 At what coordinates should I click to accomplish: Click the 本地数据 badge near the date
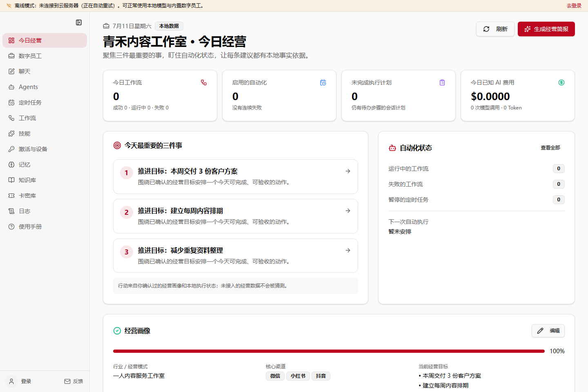point(169,26)
